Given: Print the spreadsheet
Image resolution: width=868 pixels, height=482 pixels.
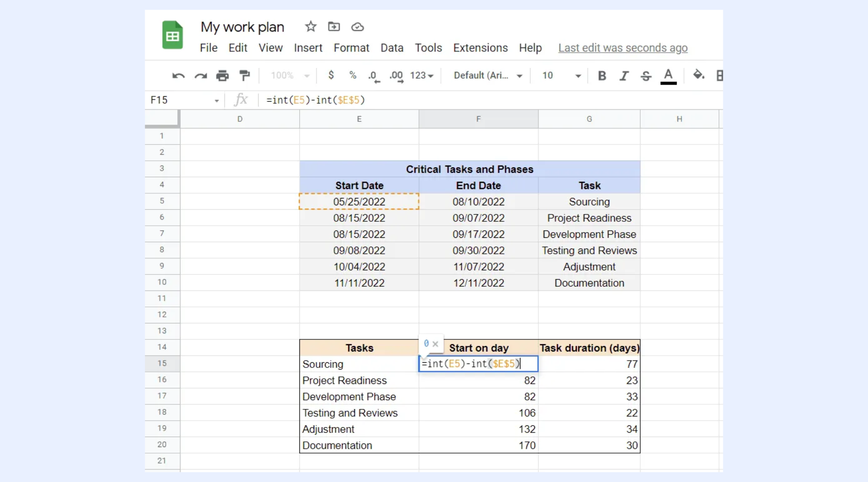Looking at the screenshot, I should tap(222, 76).
